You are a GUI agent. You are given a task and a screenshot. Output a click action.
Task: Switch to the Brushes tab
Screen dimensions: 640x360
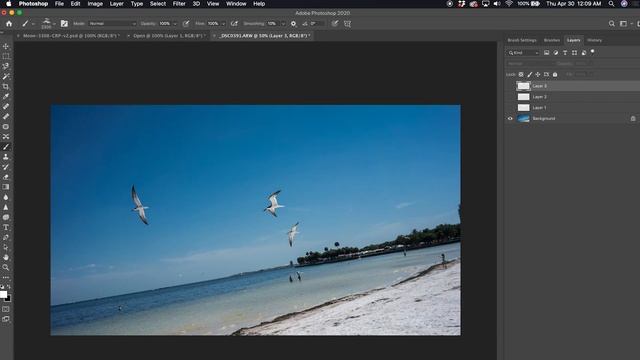[551, 40]
